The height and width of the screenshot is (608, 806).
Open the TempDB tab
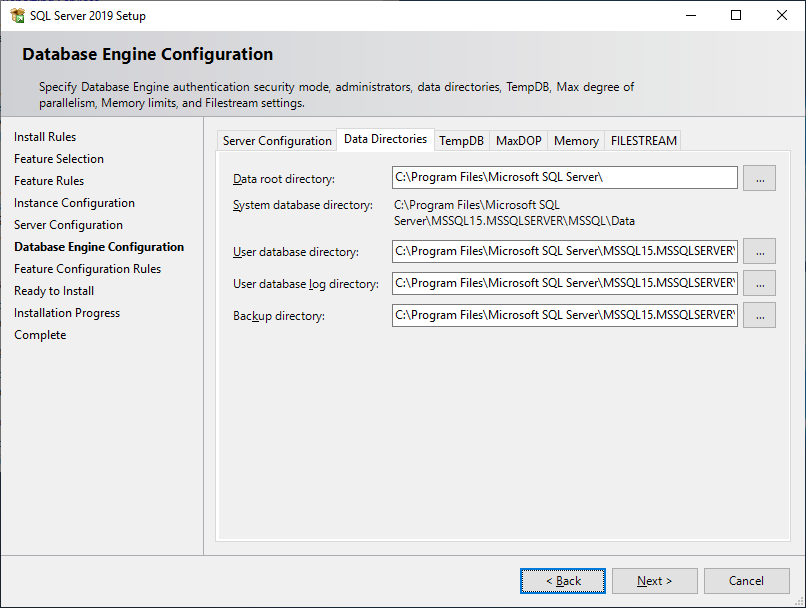462,141
